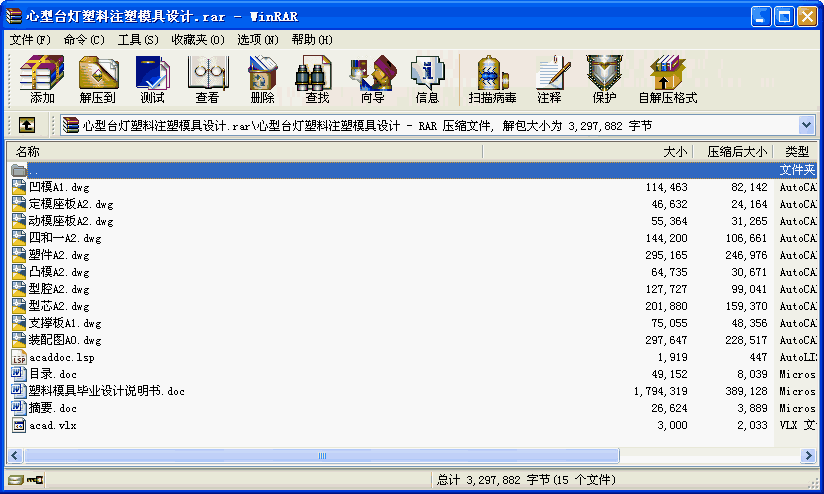
Task: Select file 定模座板A2.dwg
Action: 71,204
